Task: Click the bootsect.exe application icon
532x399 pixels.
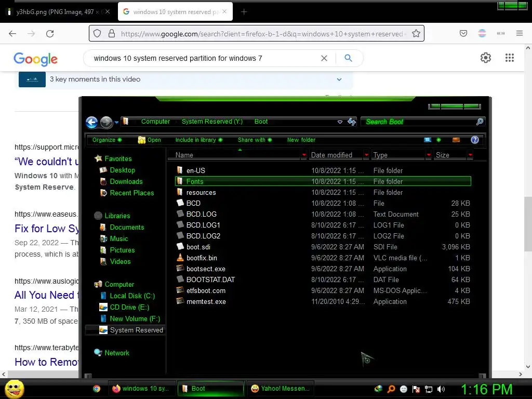Action: pyautogui.click(x=180, y=269)
